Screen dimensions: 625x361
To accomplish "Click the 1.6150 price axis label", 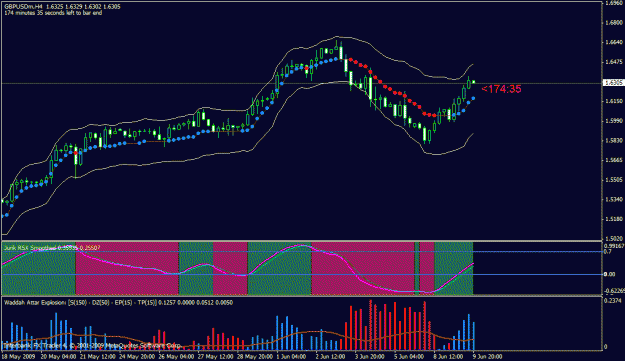I will click(x=614, y=101).
